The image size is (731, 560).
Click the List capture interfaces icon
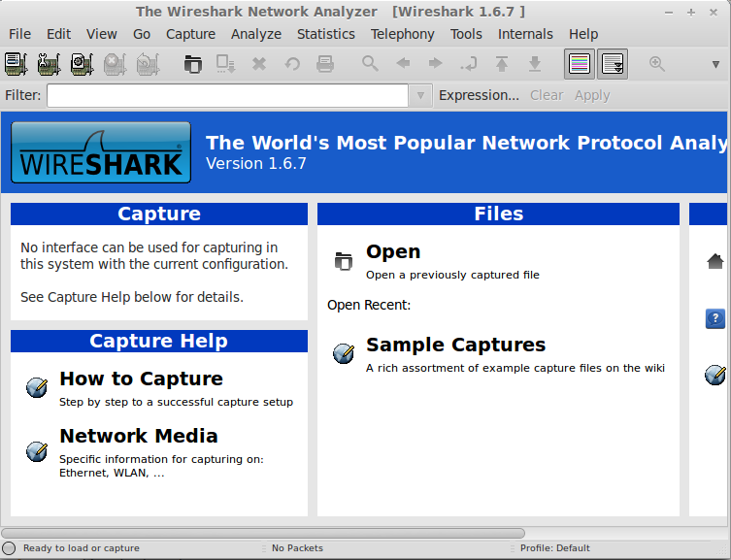pos(16,64)
